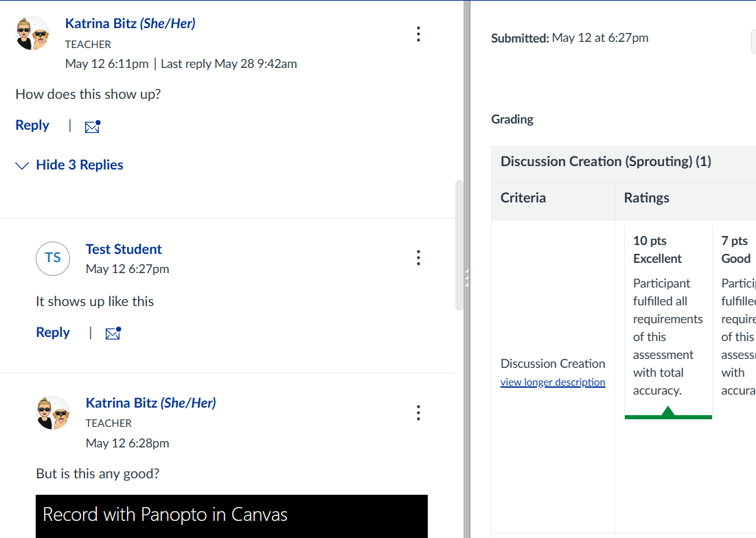The image size is (756, 538).
Task: Open Test Student's profile name link
Action: [124, 249]
